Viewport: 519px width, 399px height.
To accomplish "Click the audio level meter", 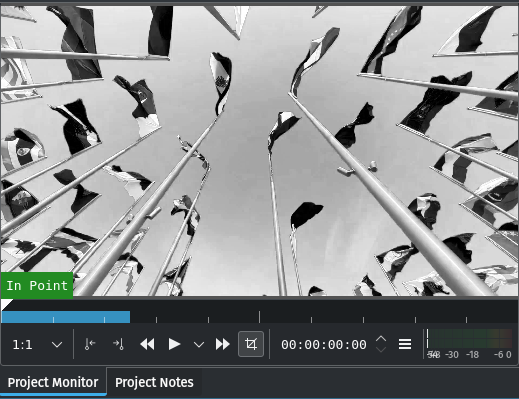I will 470,339.
